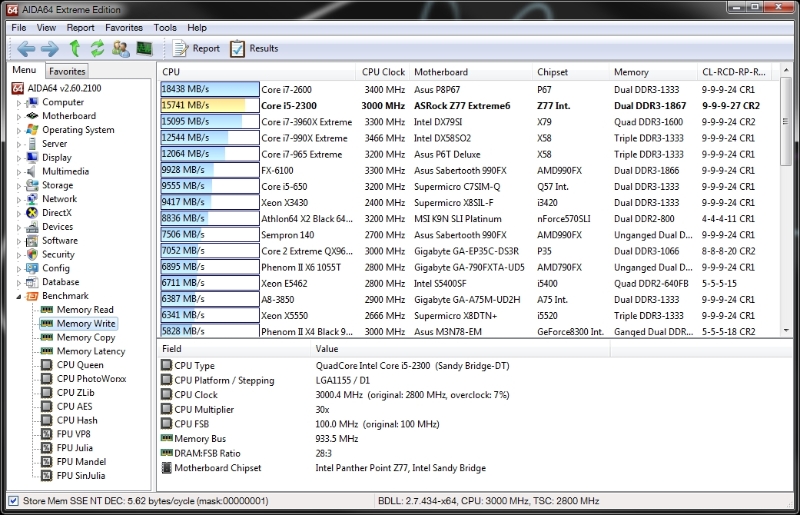Click the Computer icon in the tree
This screenshot has height=515, width=800.
[32, 102]
